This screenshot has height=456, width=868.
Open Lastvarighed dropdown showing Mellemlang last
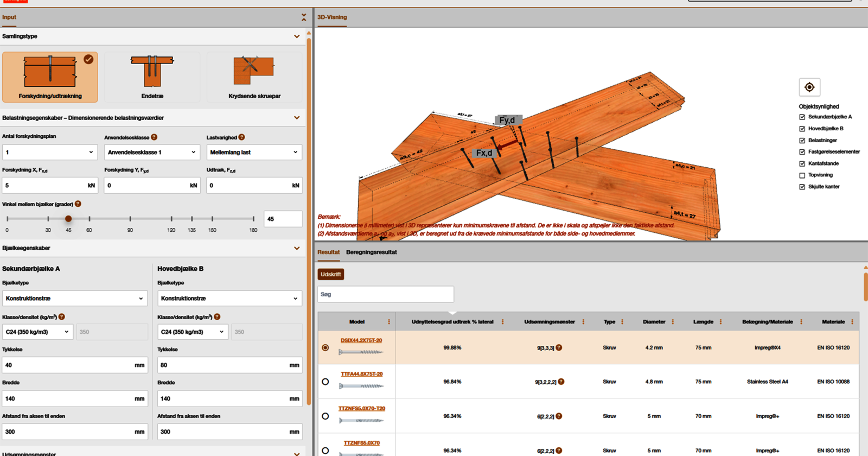coord(254,153)
